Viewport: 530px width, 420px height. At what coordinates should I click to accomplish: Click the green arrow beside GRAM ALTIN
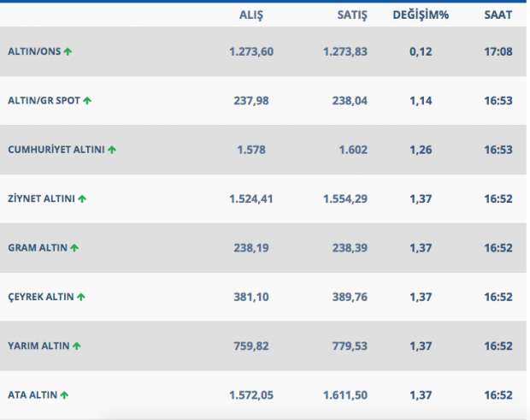74,248
